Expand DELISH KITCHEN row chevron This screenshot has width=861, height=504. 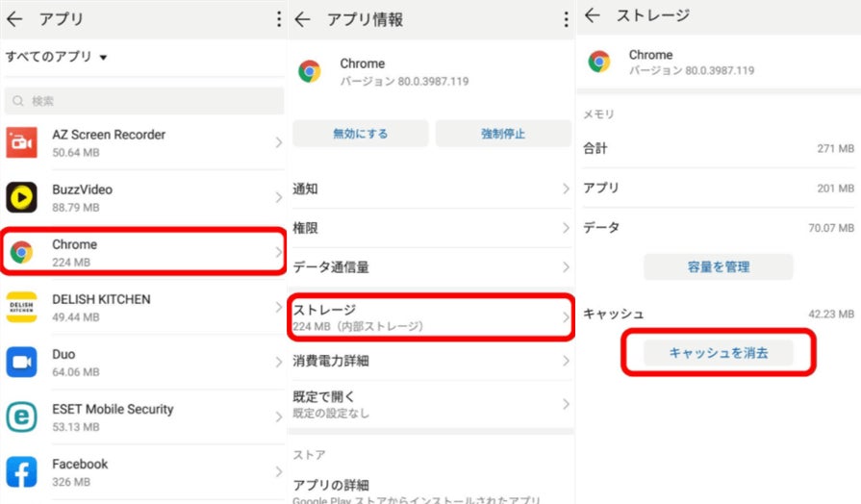(278, 308)
